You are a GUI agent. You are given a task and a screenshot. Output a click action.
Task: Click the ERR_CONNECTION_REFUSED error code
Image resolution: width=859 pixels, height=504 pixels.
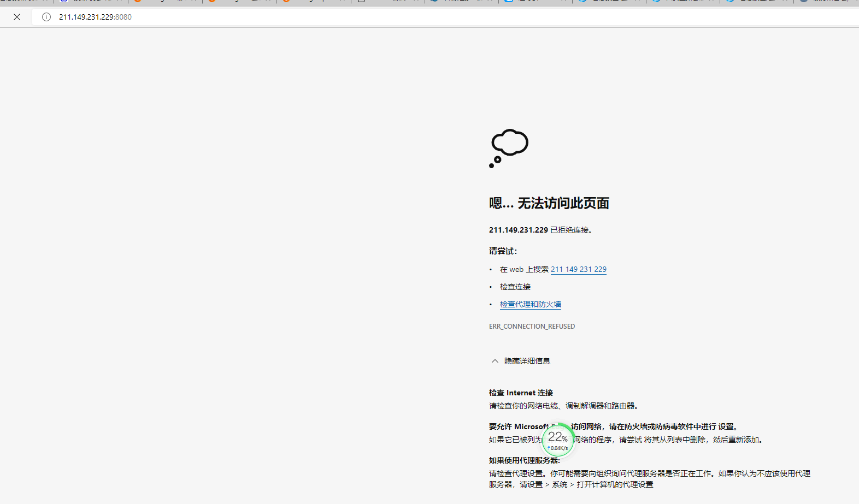(x=532, y=327)
